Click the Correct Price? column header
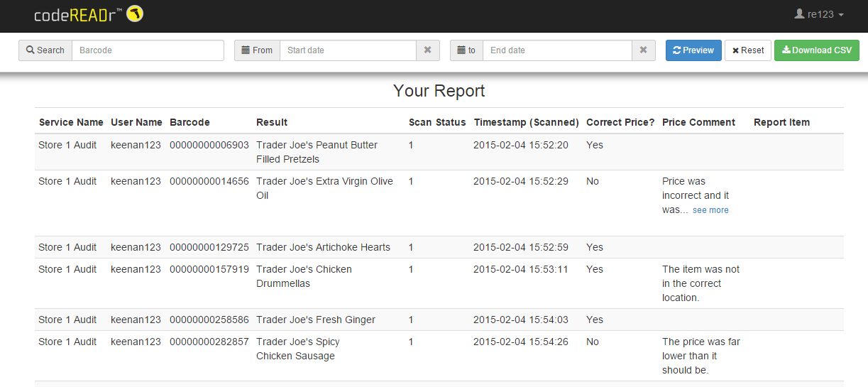The image size is (868, 387). point(620,122)
